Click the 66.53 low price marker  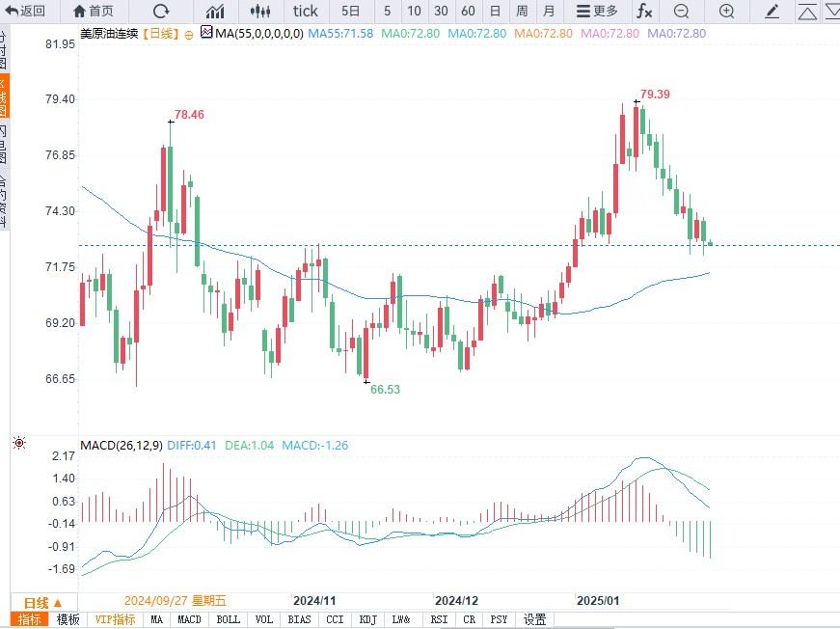point(385,390)
